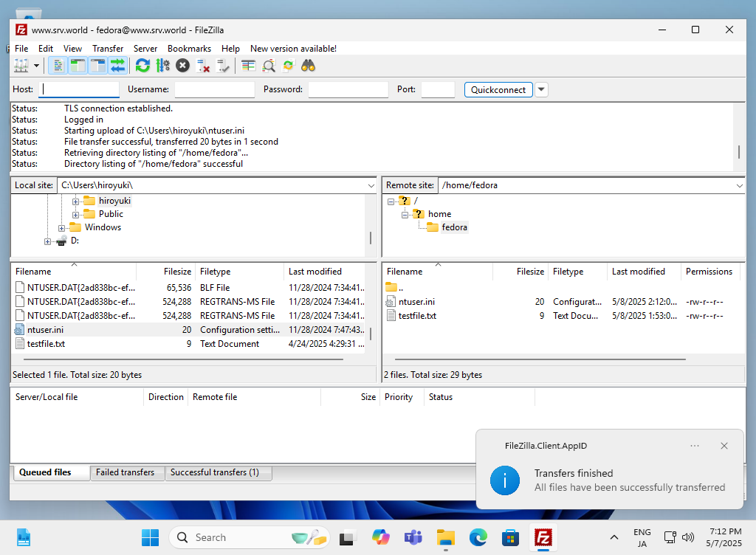This screenshot has width=756, height=555.
Task: Focus the Host input field
Action: tap(79, 89)
